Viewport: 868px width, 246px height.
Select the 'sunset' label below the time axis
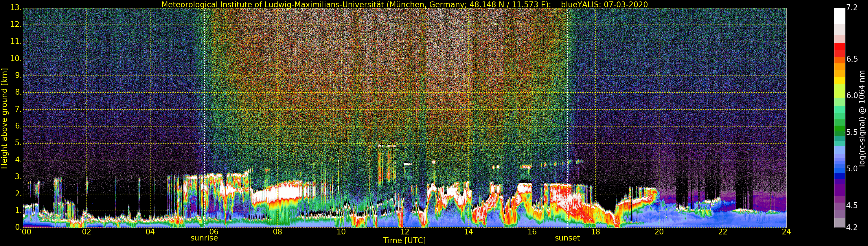pyautogui.click(x=567, y=238)
